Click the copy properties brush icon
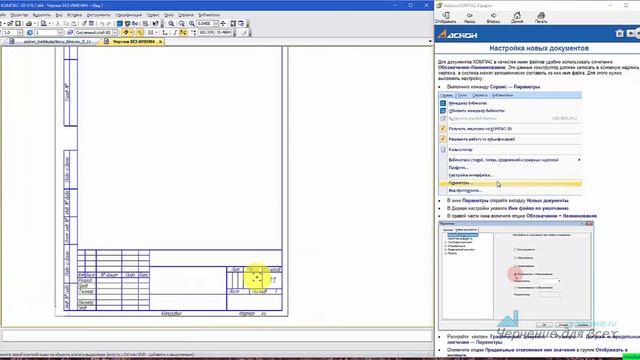 tap(84, 24)
